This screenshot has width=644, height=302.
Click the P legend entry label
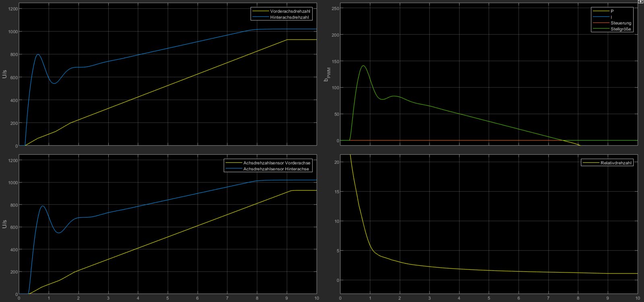coord(612,11)
